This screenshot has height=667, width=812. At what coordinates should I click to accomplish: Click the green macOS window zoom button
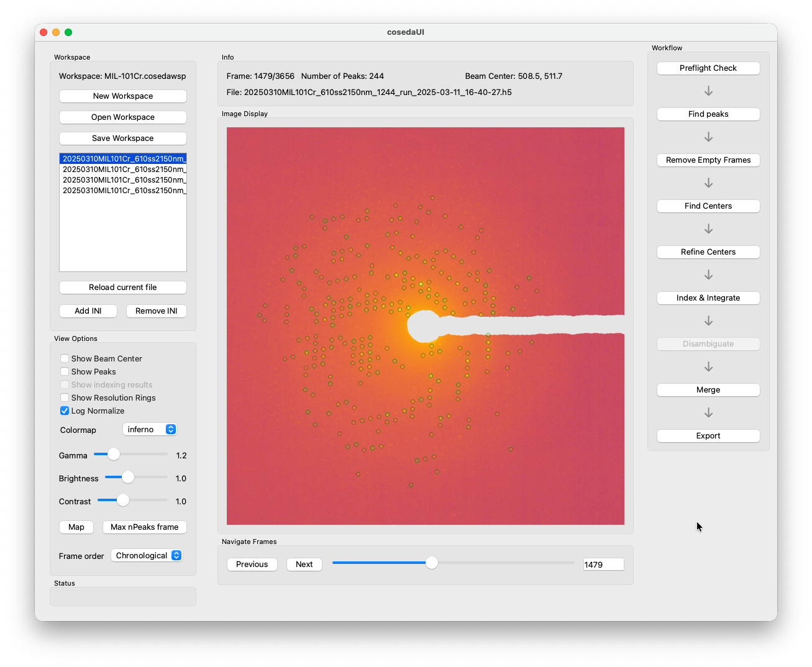pos(68,32)
